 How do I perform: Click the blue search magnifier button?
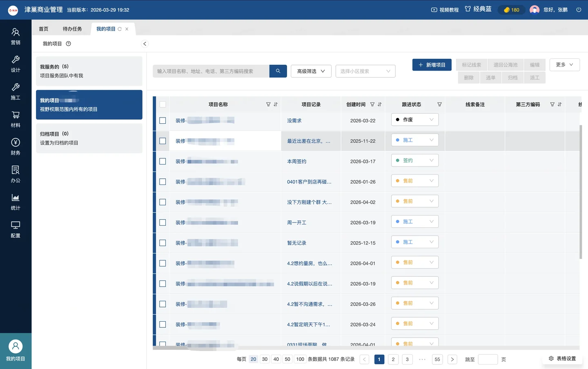[x=278, y=71]
